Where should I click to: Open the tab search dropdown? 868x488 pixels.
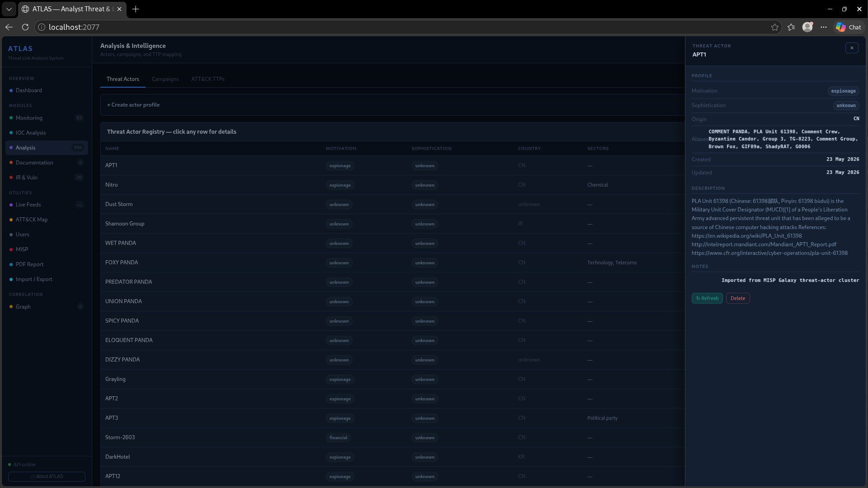click(9, 9)
